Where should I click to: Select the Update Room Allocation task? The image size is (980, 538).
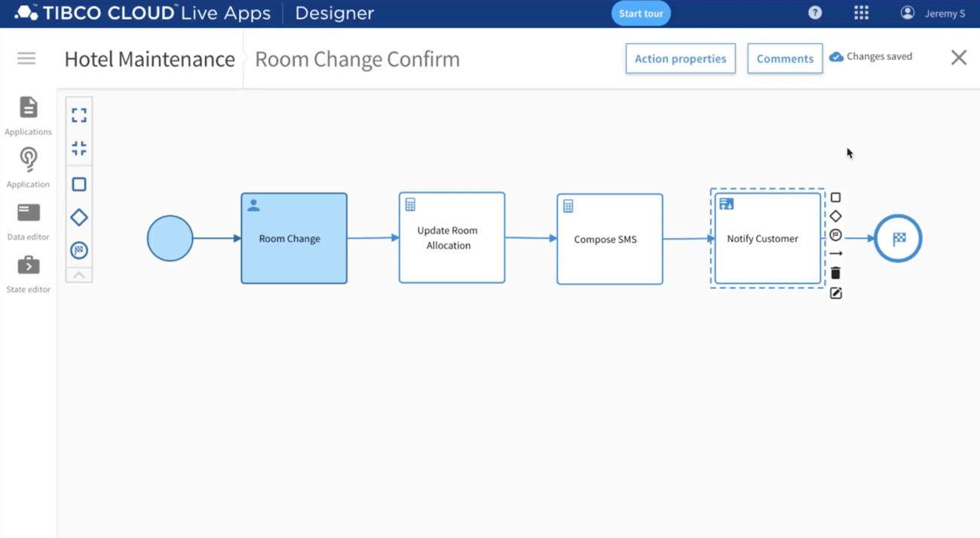(452, 237)
